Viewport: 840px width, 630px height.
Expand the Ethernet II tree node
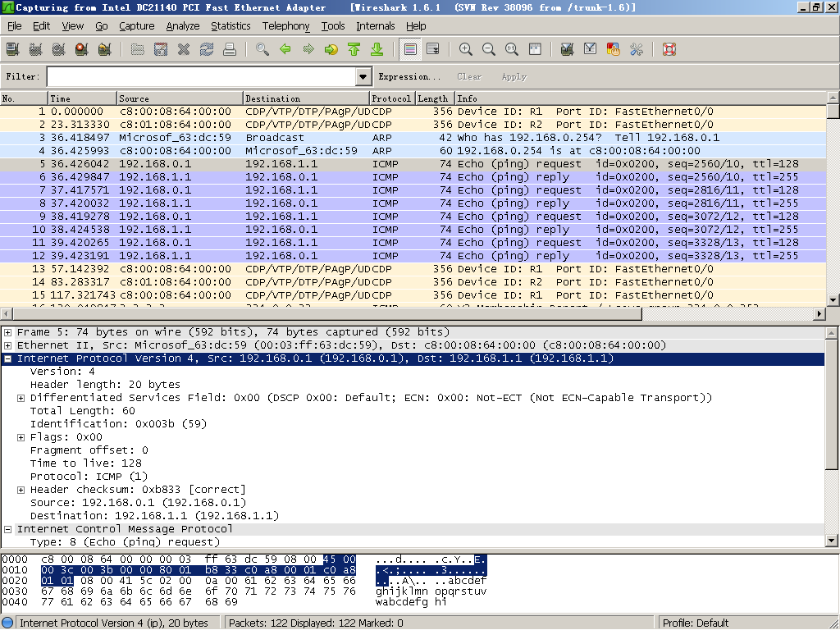8,345
